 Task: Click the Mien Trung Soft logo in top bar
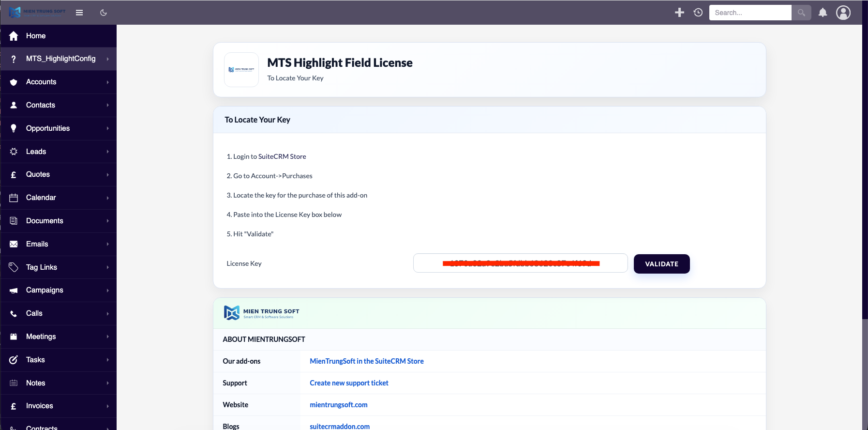[x=37, y=12]
